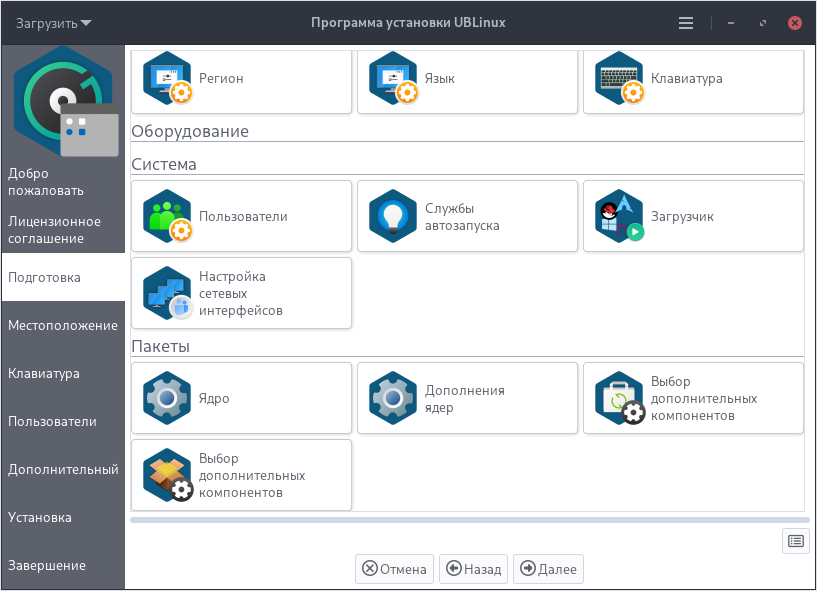Open the shopping bag Выбор дополнительных компонентов icon
Viewport: 817px width, 591px height.
point(619,398)
